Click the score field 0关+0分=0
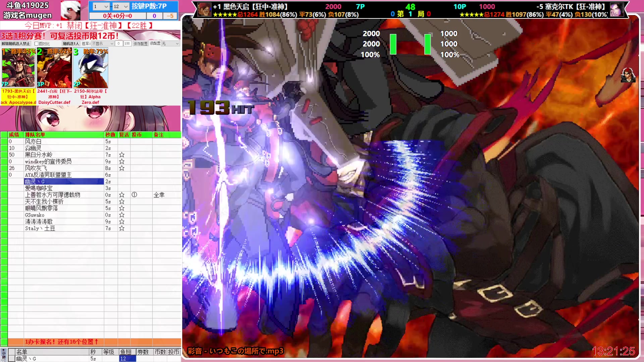The width and height of the screenshot is (644, 362). pyautogui.click(x=117, y=16)
